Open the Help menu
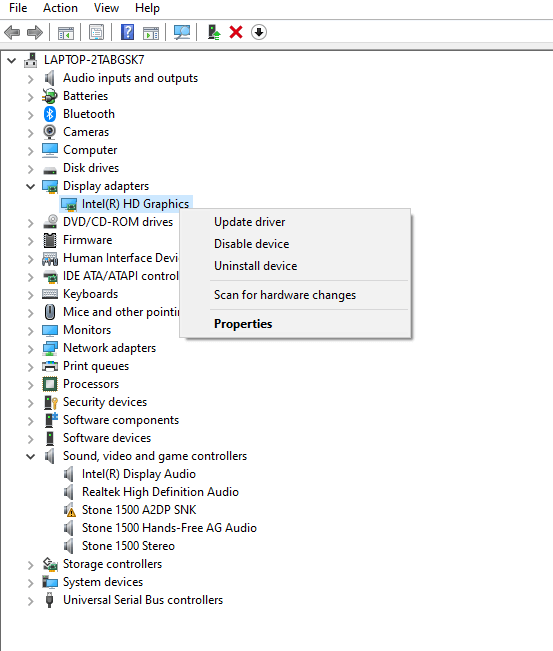The width and height of the screenshot is (553, 651). pyautogui.click(x=147, y=8)
